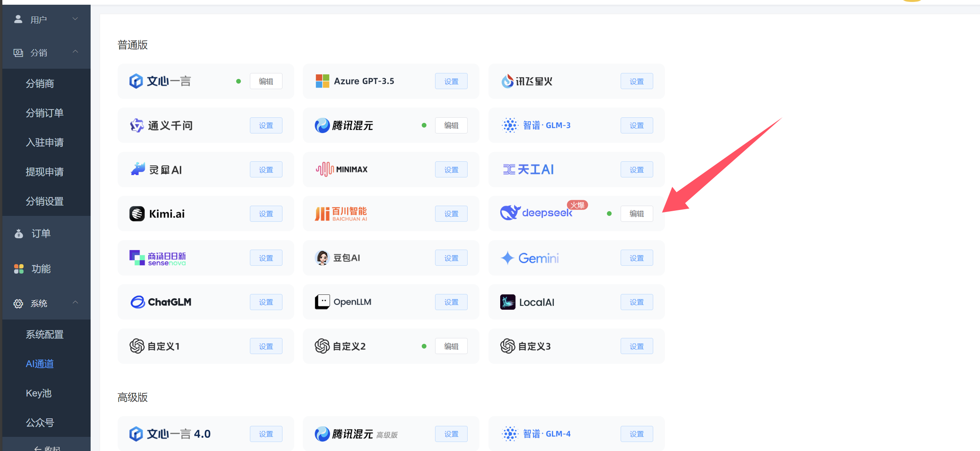The width and height of the screenshot is (980, 451).
Task: Click the 文心一言 logo icon
Action: click(x=136, y=81)
